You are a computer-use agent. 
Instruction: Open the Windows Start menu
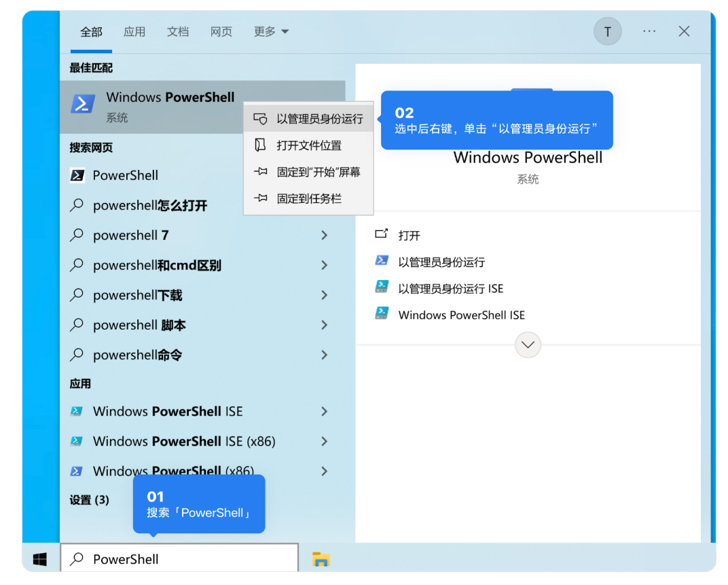pyautogui.click(x=39, y=559)
